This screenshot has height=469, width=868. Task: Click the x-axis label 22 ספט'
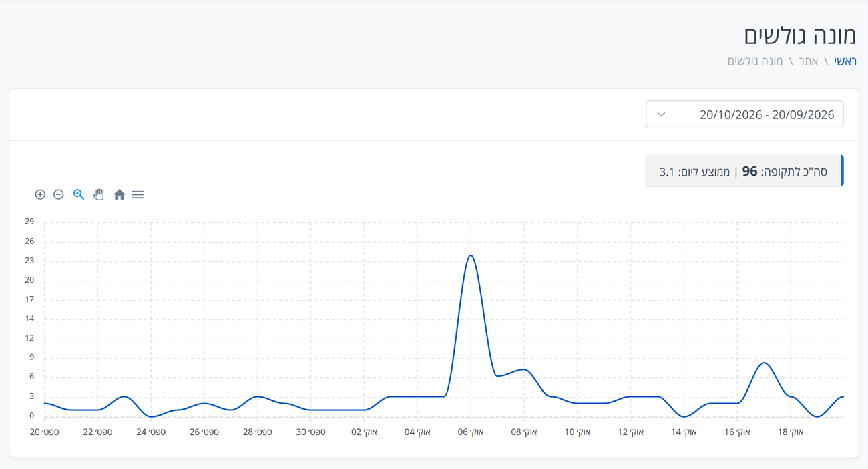(x=98, y=432)
